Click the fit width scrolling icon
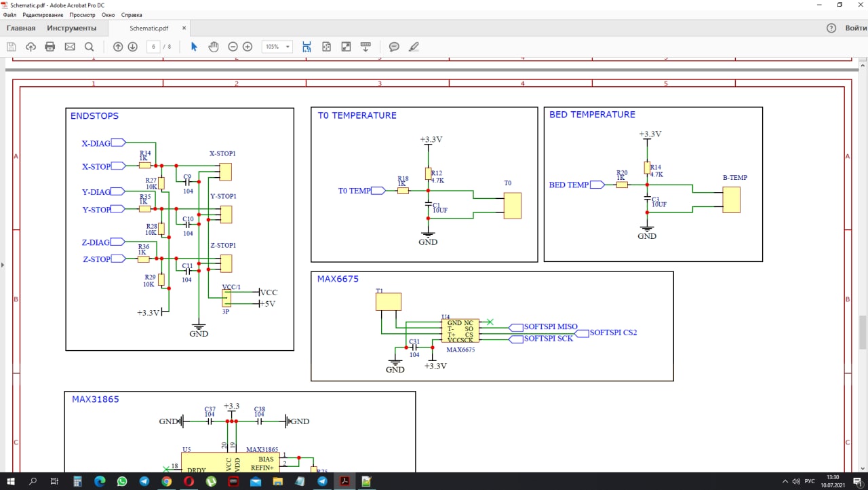868x490 pixels. 307,47
